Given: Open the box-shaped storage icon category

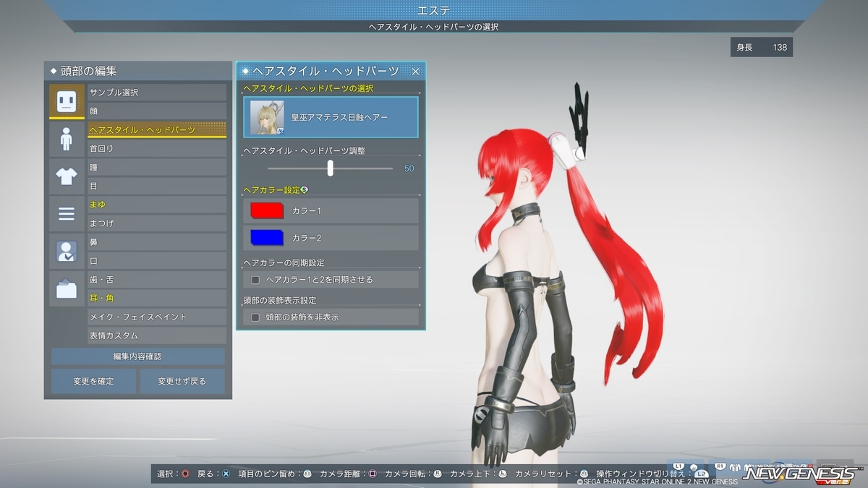Looking at the screenshot, I should point(67,289).
